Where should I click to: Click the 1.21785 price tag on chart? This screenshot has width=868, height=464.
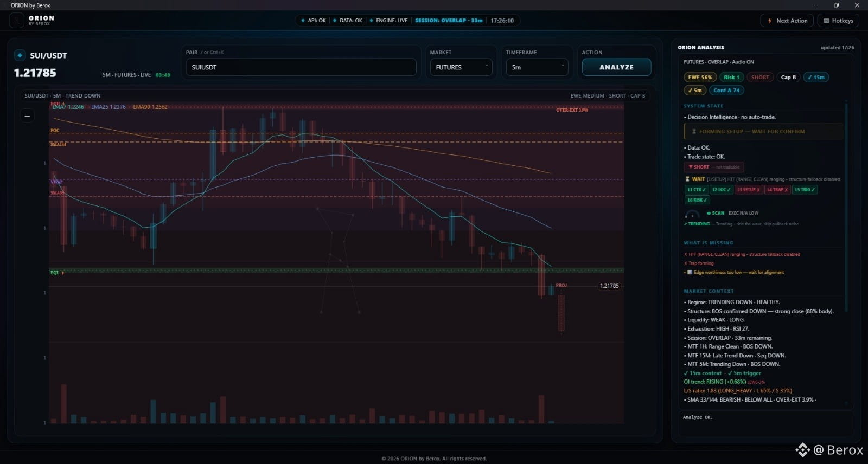coord(609,286)
